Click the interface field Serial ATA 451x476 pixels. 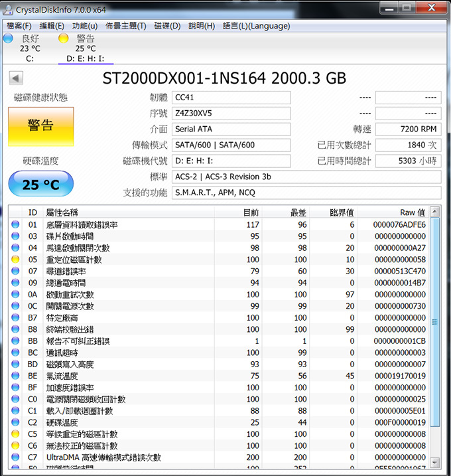(x=231, y=129)
